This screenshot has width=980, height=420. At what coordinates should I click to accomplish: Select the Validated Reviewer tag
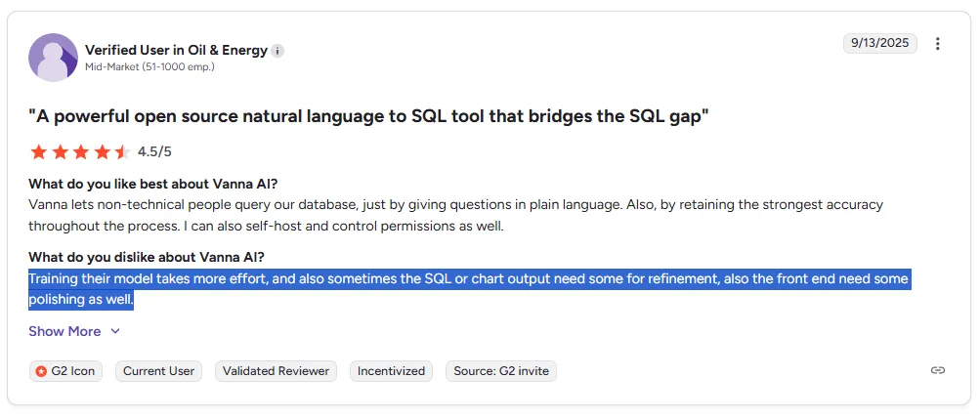point(276,371)
